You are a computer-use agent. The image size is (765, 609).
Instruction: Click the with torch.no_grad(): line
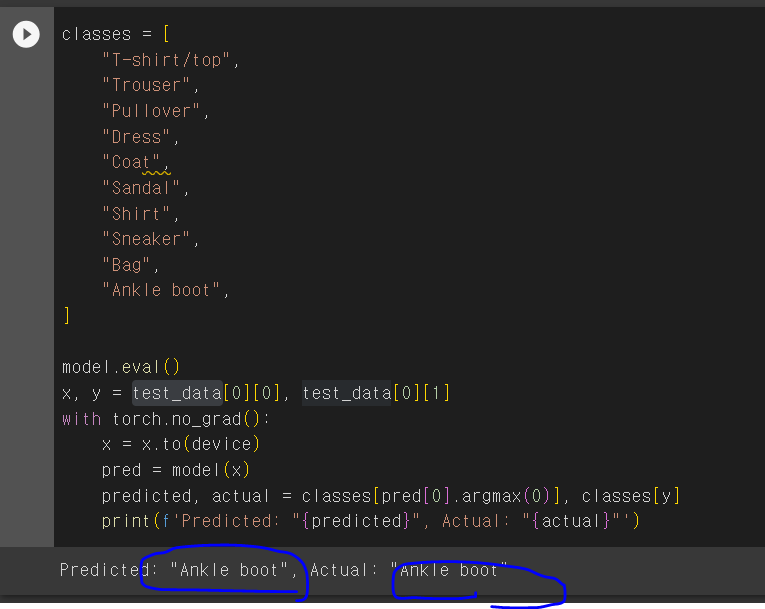tap(166, 419)
